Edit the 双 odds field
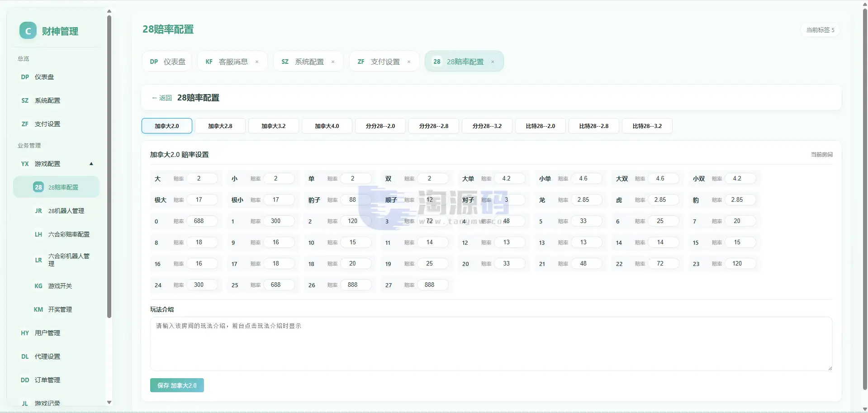 pyautogui.click(x=433, y=179)
